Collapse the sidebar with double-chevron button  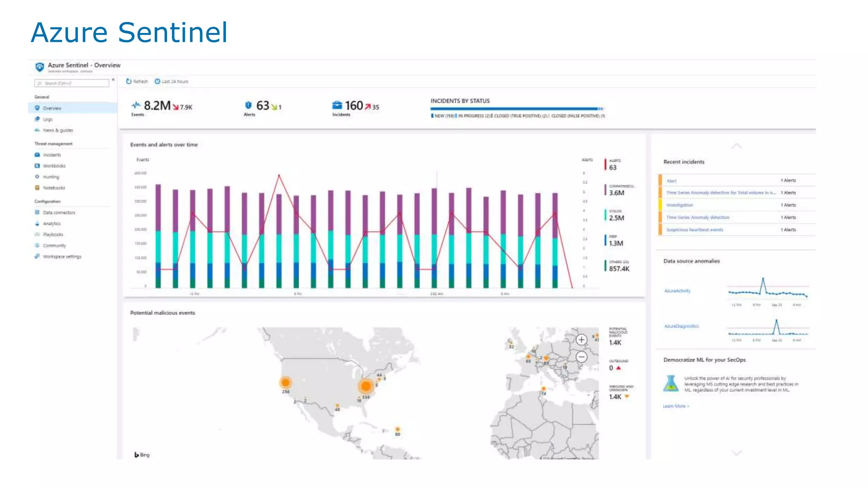(113, 80)
